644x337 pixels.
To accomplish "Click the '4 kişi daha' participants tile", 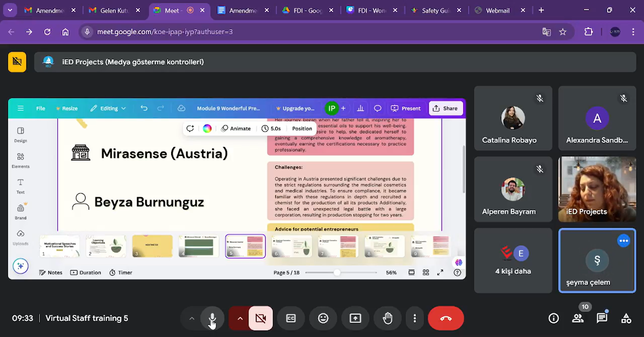I will click(513, 261).
